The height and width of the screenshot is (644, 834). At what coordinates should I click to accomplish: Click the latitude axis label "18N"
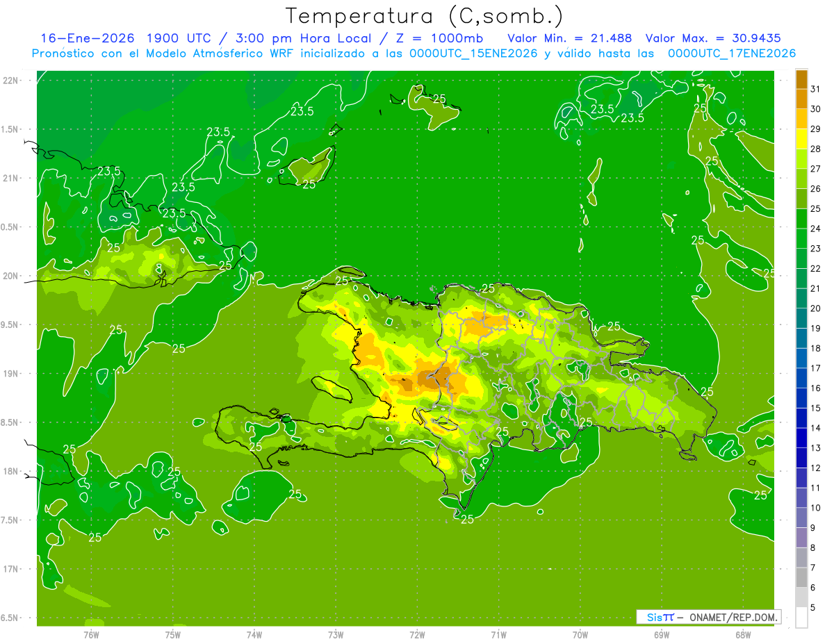(11, 471)
